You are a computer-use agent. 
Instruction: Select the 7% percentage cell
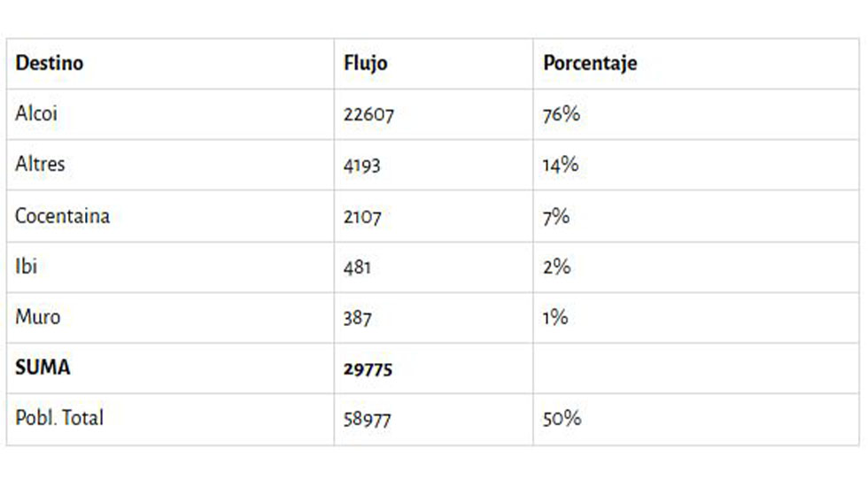tap(556, 216)
